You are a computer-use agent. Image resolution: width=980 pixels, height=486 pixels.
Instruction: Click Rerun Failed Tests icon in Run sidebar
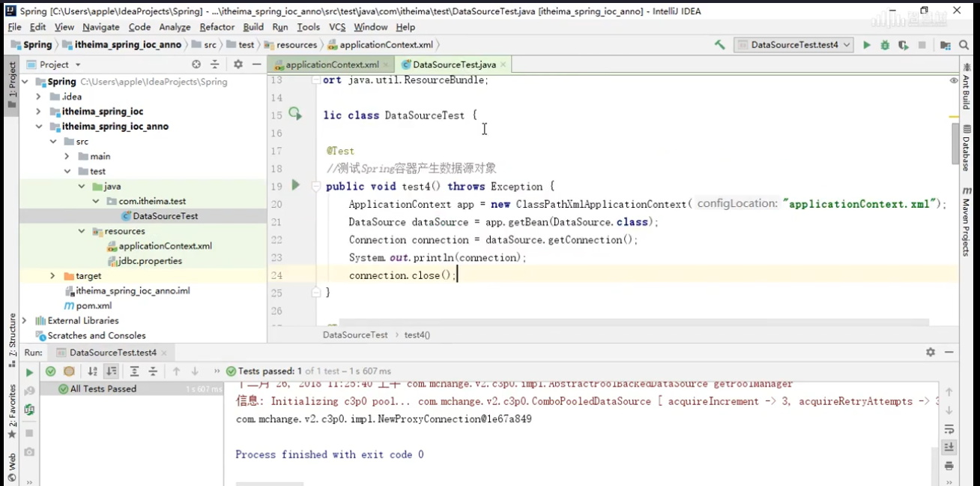click(29, 391)
